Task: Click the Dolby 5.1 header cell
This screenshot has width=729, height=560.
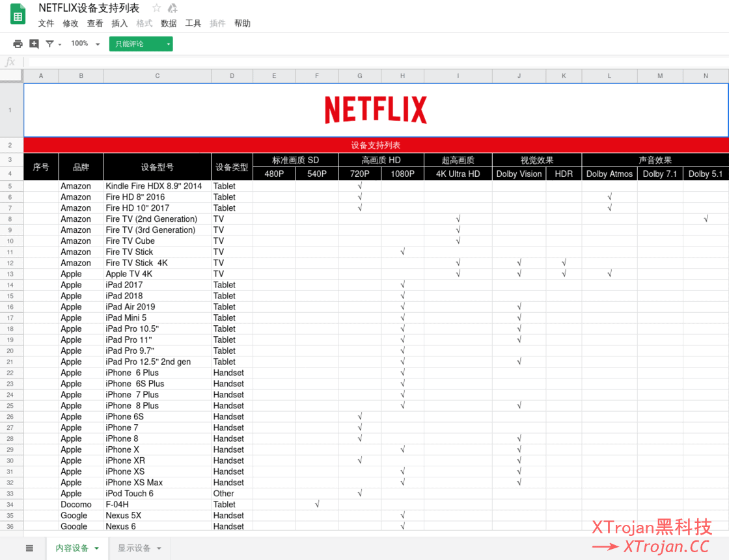Action: tap(706, 174)
